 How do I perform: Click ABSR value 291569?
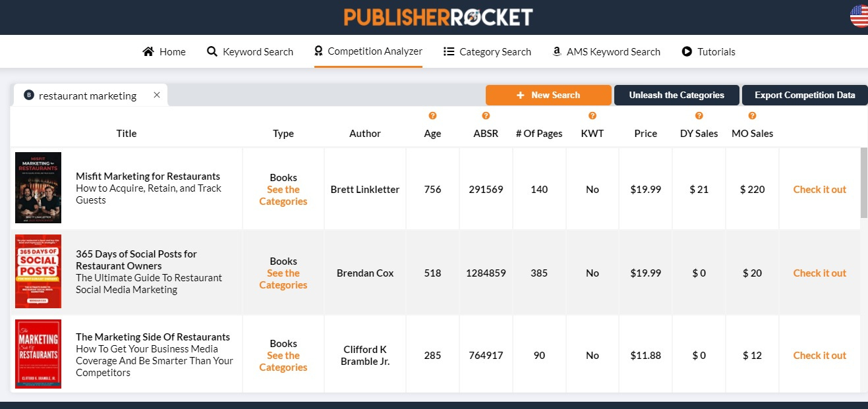pos(486,189)
